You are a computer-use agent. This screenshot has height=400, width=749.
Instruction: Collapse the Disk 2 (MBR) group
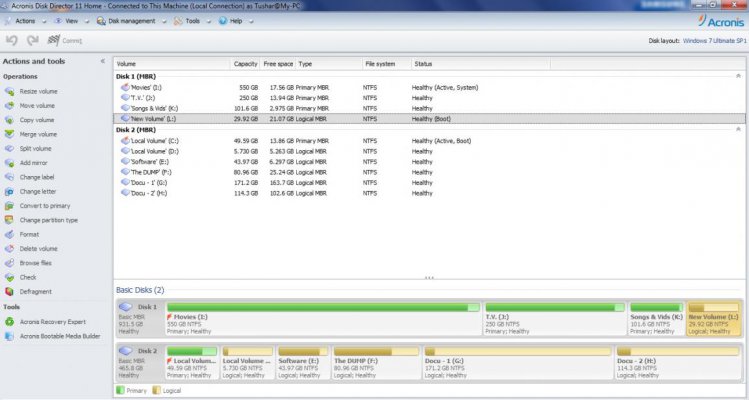[x=738, y=130]
